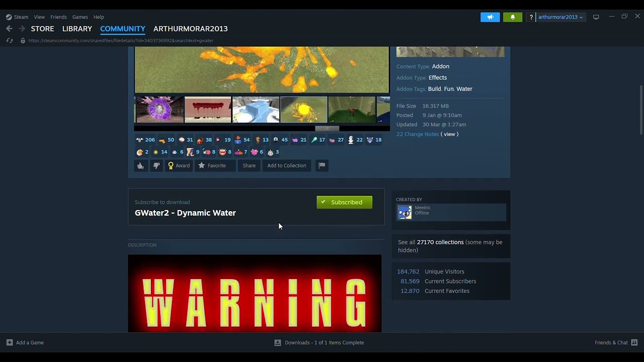Viewport: 644px width, 362px height.
Task: Select the red dripping liquid thumbnail
Action: tap(208, 110)
